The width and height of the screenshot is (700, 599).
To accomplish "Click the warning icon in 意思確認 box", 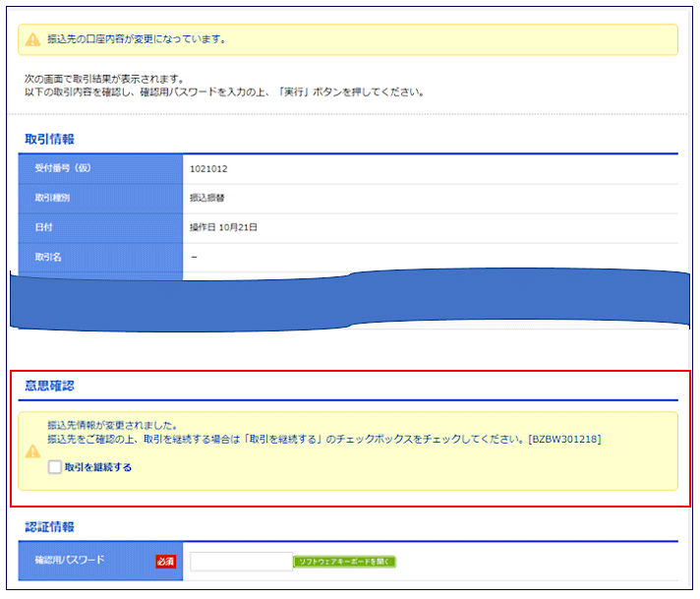I will point(32,451).
